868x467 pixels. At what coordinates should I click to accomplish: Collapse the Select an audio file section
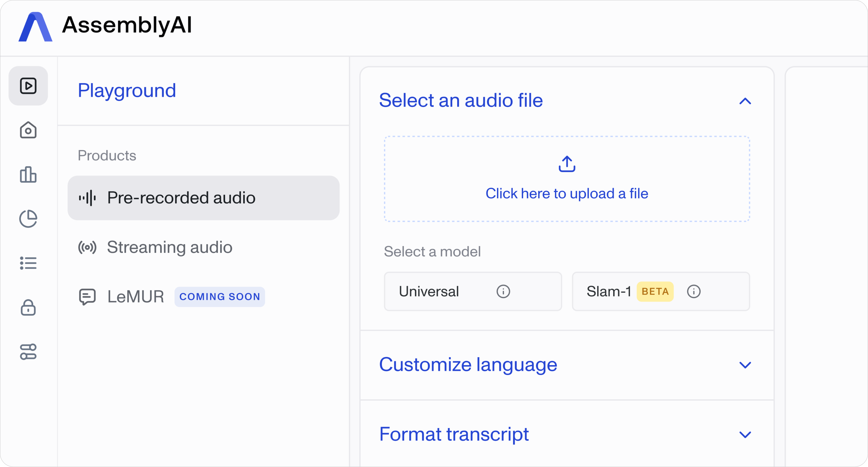click(745, 101)
